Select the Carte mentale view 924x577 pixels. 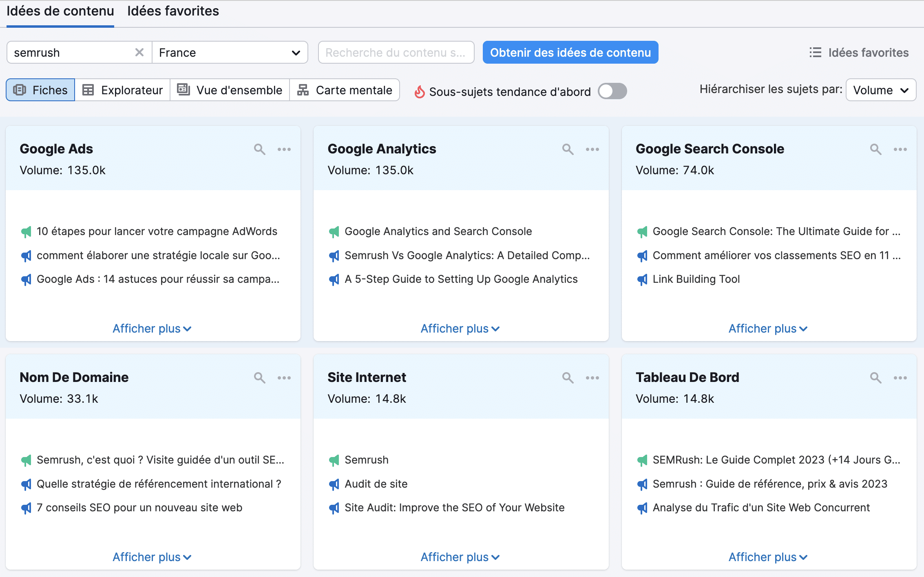pyautogui.click(x=345, y=90)
